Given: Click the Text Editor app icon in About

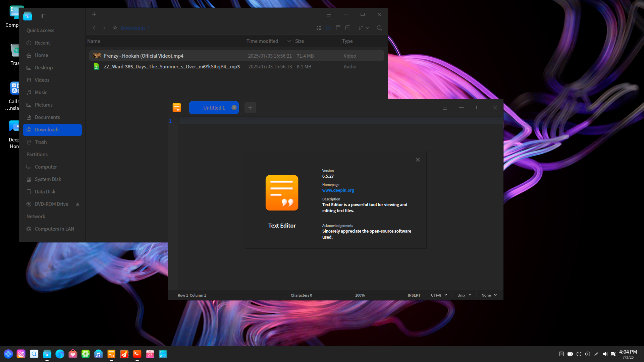Looking at the screenshot, I should (282, 193).
